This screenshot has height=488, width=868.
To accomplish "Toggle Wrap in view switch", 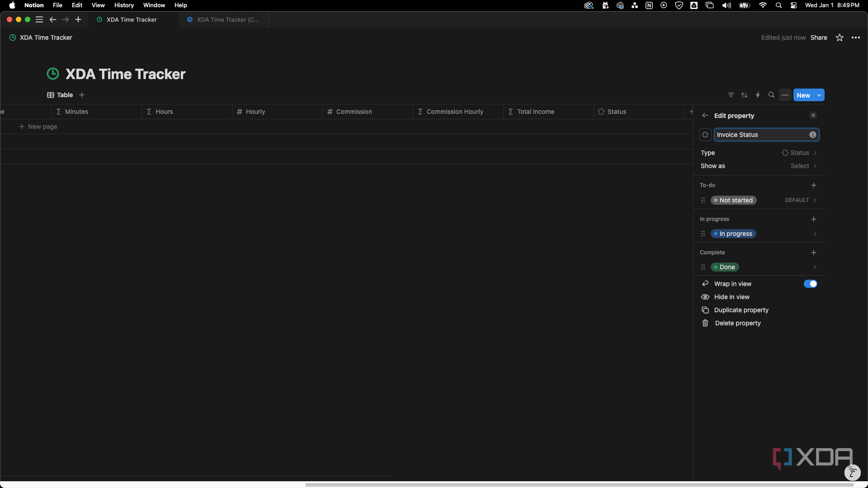I will tap(811, 284).
